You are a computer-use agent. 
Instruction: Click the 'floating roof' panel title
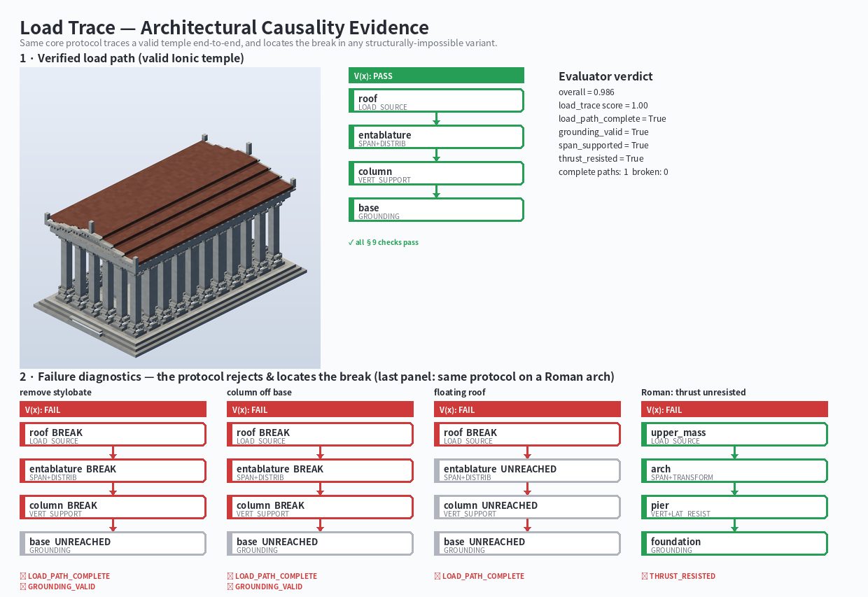459,393
